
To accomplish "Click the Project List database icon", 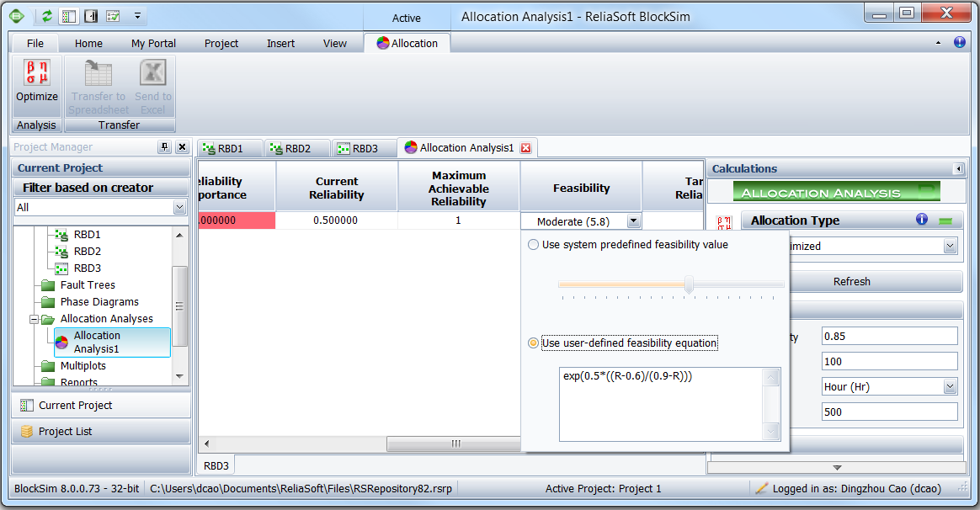I will pyautogui.click(x=26, y=432).
